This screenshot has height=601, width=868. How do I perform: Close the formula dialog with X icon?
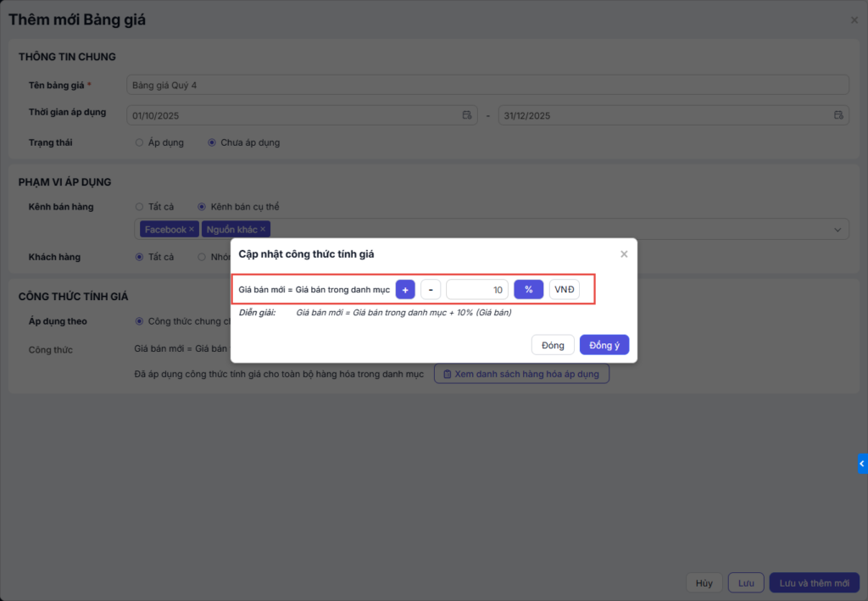(x=624, y=253)
